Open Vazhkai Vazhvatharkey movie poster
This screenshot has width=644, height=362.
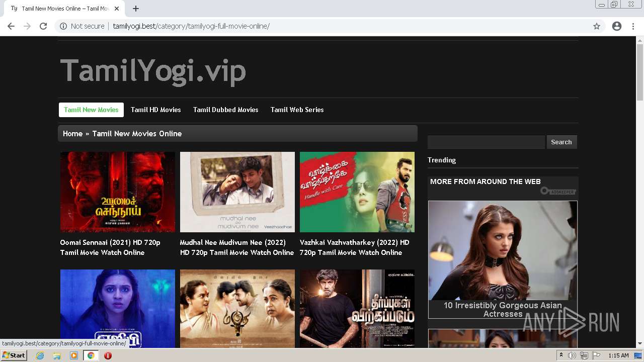357,192
